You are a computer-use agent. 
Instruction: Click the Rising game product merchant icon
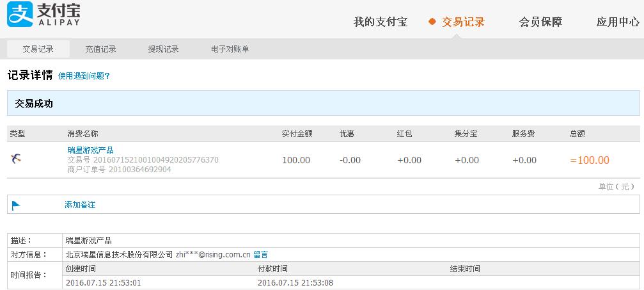pyautogui.click(x=16, y=158)
